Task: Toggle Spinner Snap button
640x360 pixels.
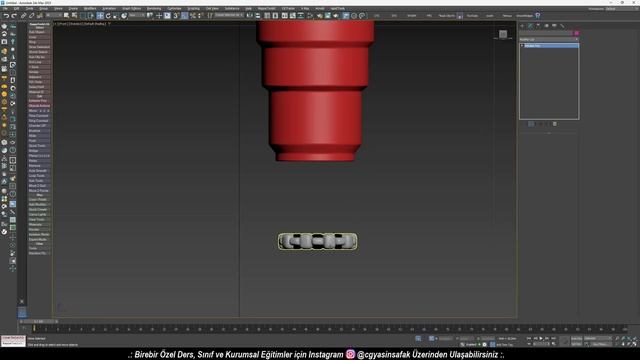Action: click(200, 16)
